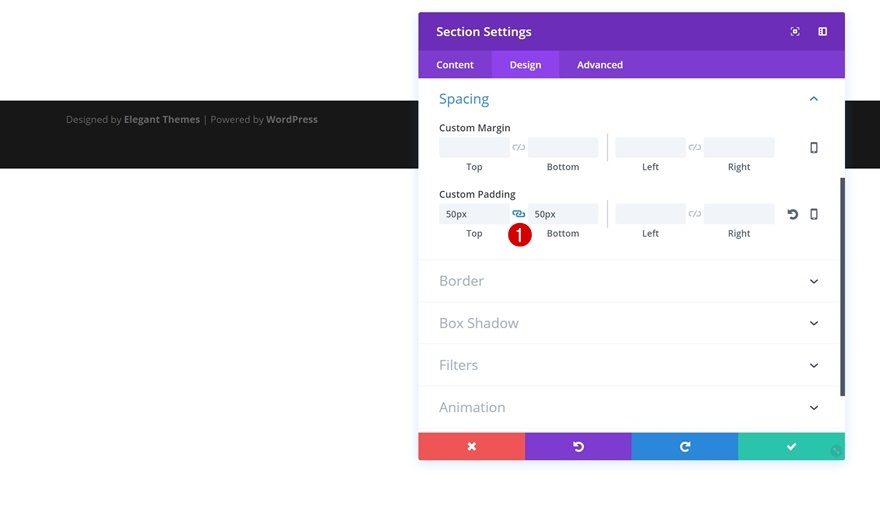Discard changes with the red X button
This screenshot has width=880, height=526.
[472, 447]
